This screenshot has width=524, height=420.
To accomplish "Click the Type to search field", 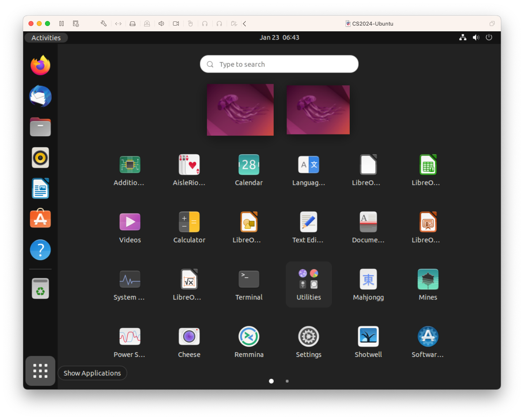I will [279, 64].
